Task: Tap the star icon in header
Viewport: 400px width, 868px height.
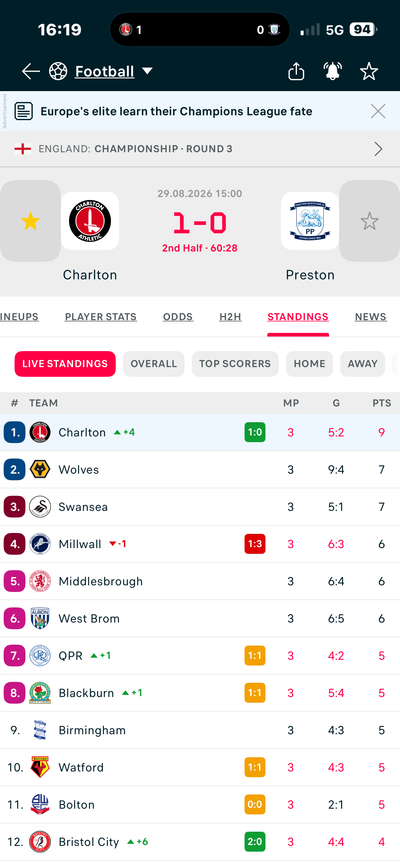Action: tap(369, 71)
